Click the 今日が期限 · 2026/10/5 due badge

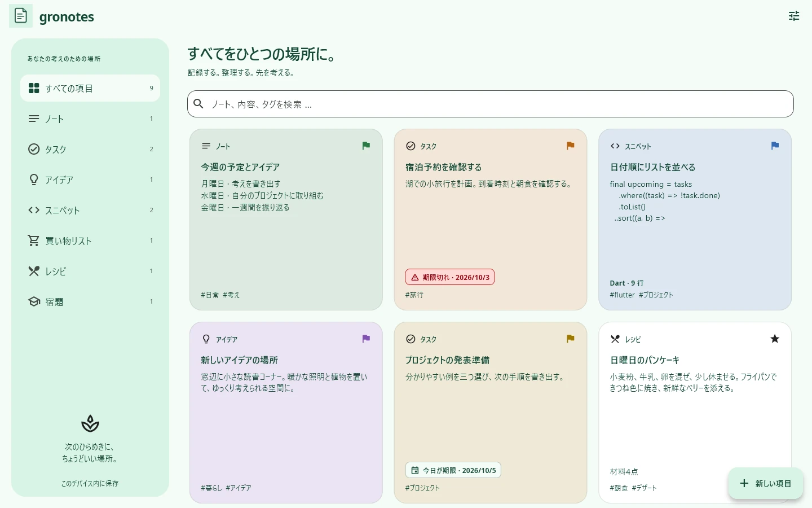pos(453,470)
